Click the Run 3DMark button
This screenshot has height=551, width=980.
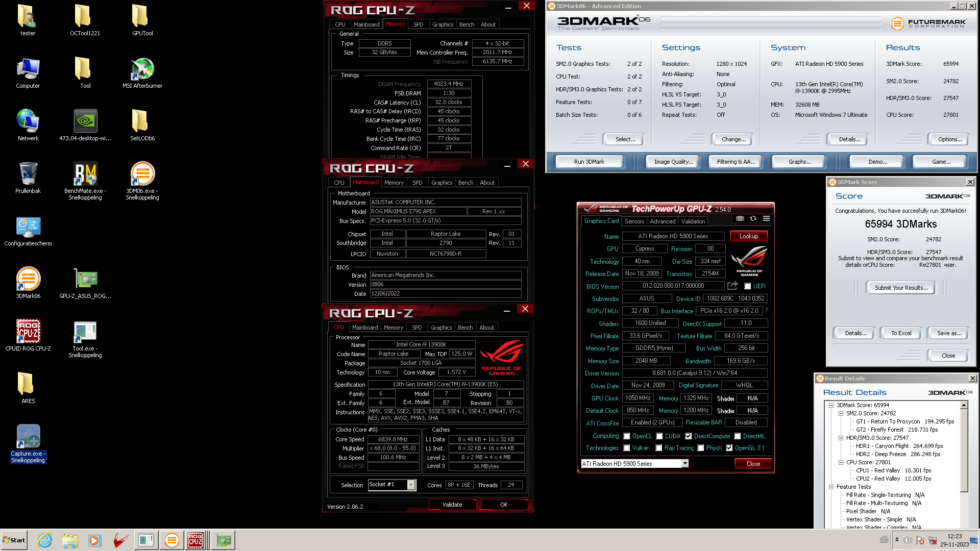[589, 162]
